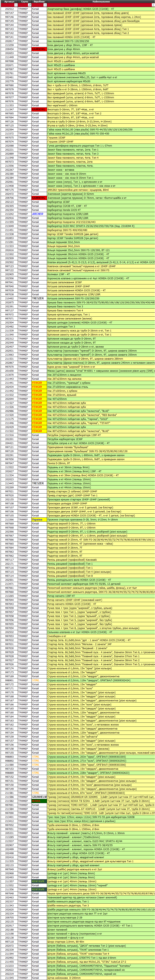Select the GRUNHELM manufacturer cell
The width and height of the screenshot is (155, 980).
point(39,797)
